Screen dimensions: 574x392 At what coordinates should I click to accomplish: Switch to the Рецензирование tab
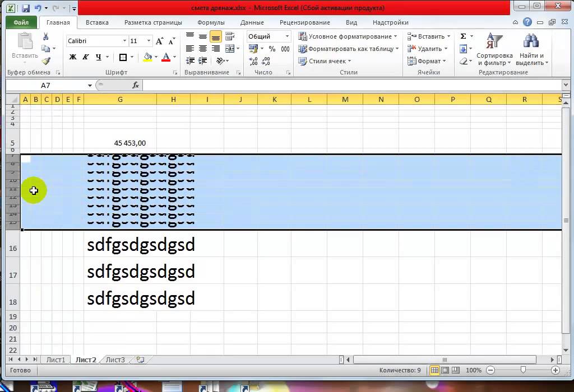click(x=304, y=22)
